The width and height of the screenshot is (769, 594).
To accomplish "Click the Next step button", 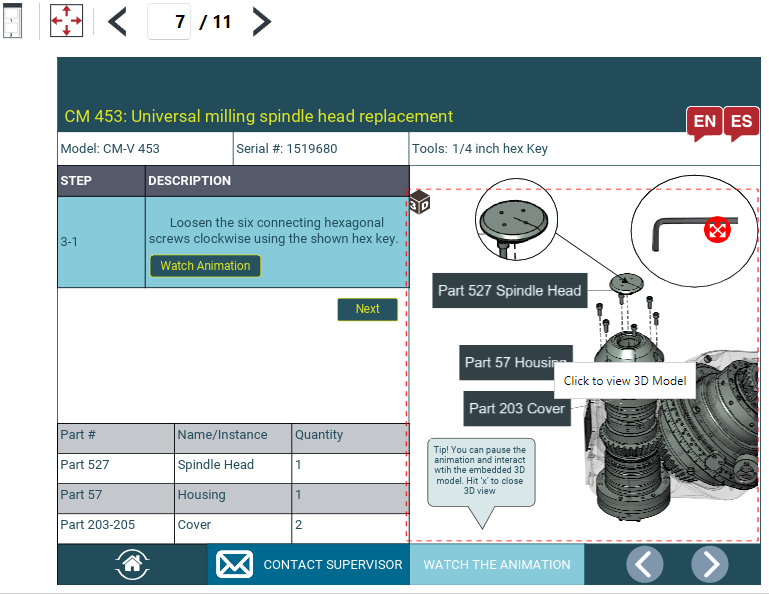I will point(367,309).
